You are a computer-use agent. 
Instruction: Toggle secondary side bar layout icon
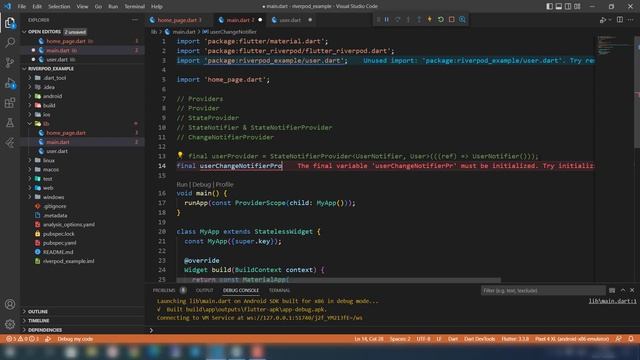[568, 7]
